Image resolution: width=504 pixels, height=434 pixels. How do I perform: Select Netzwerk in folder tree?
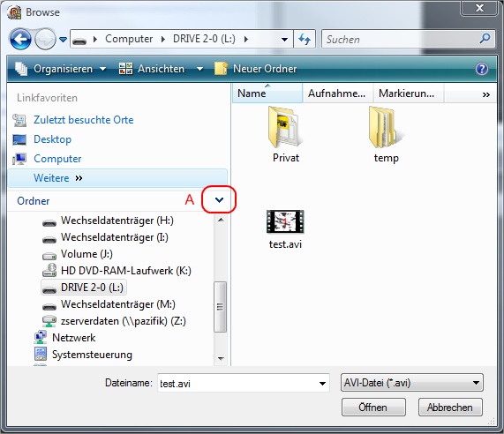point(73,338)
